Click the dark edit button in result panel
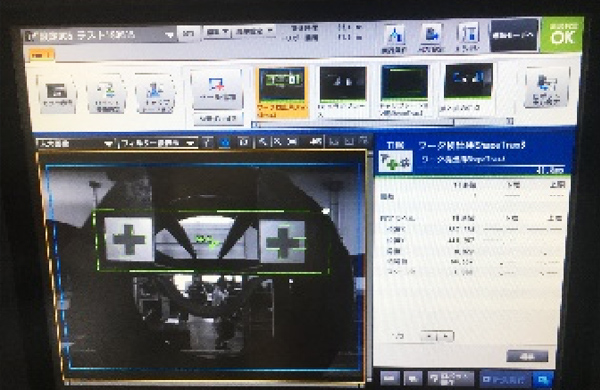The height and width of the screenshot is (390, 600). pyautogui.click(x=527, y=356)
